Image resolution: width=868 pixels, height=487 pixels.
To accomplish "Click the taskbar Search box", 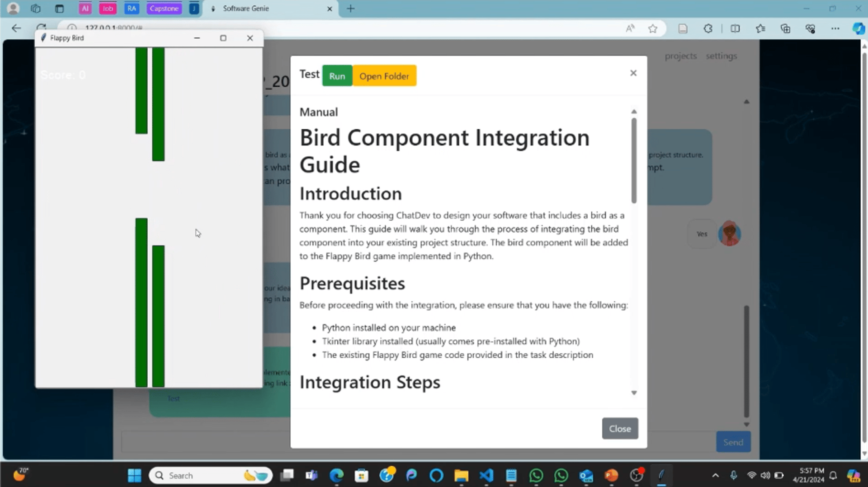I will tap(211, 475).
